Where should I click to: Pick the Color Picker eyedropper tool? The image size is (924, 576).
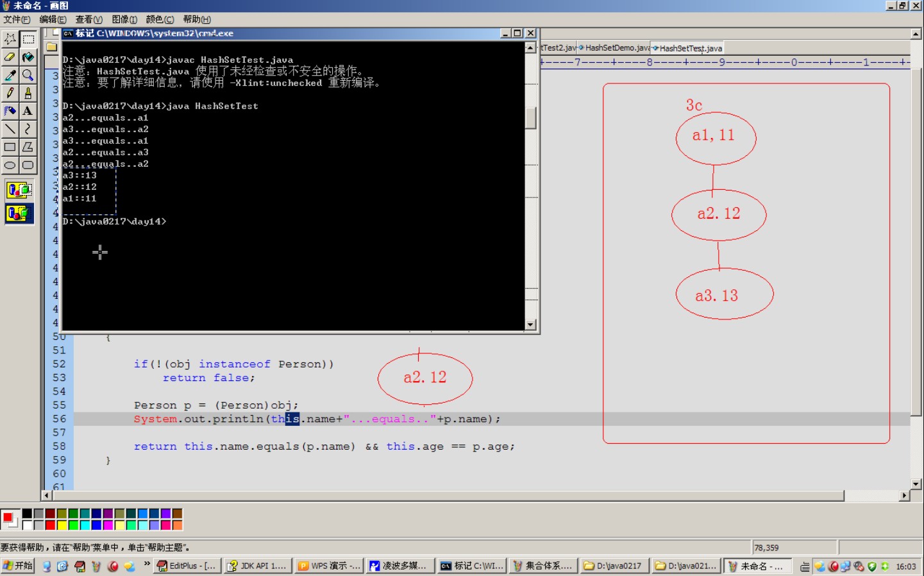pos(10,75)
